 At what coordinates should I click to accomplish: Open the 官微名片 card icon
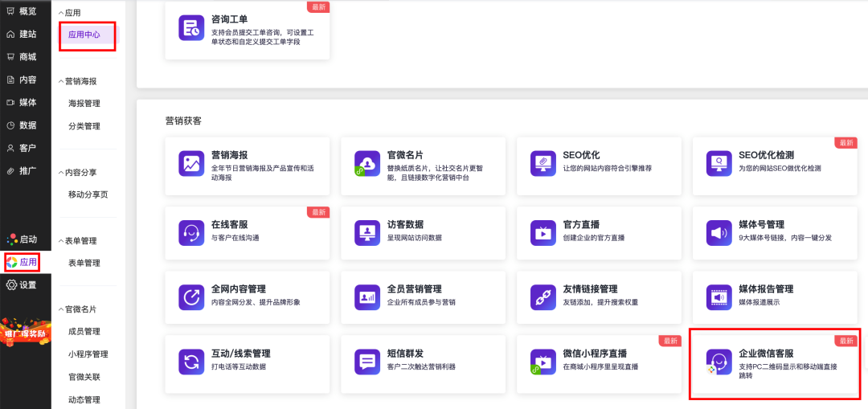367,163
